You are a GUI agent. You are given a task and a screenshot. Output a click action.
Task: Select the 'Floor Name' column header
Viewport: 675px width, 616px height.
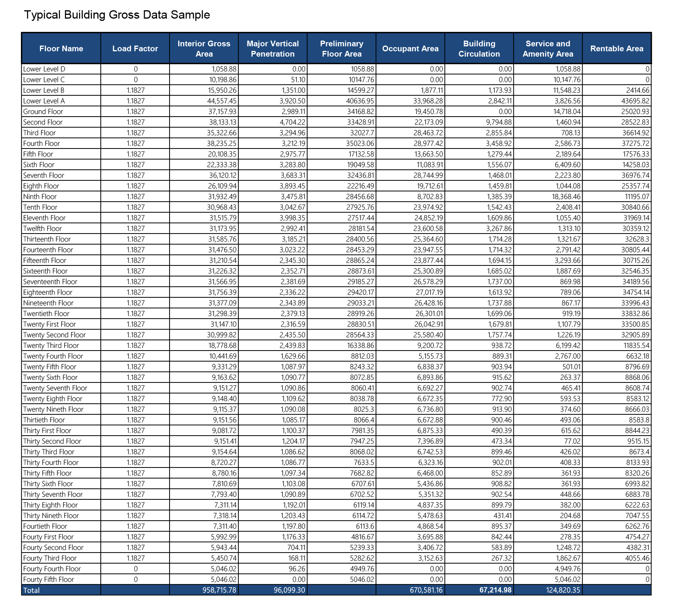61,49
